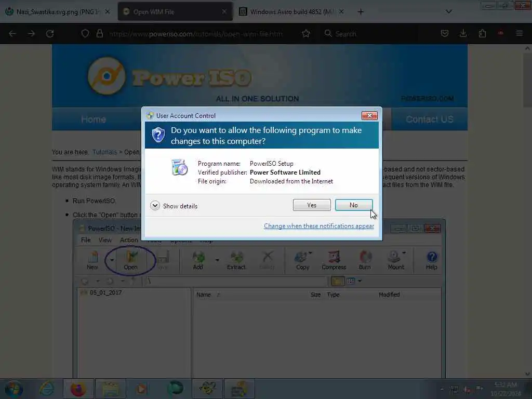The width and height of the screenshot is (532, 399).
Task: Click Mount icon in PowerISO tutorial screenshot
Action: [395, 261]
